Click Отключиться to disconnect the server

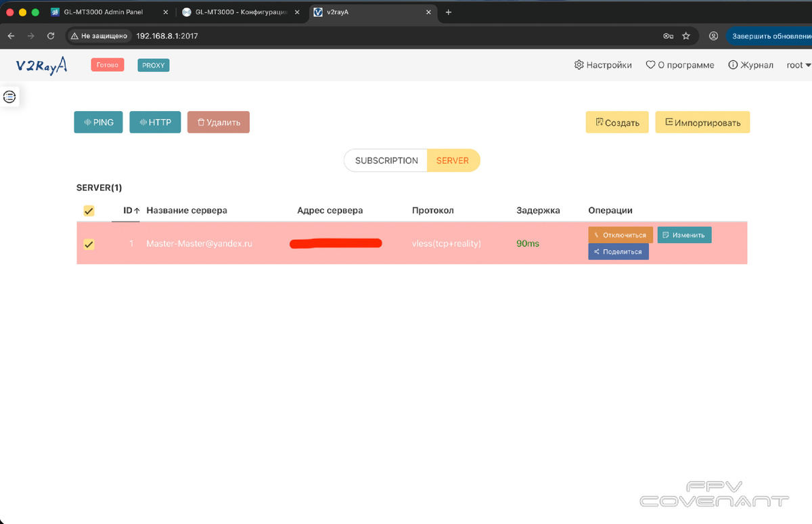point(621,235)
